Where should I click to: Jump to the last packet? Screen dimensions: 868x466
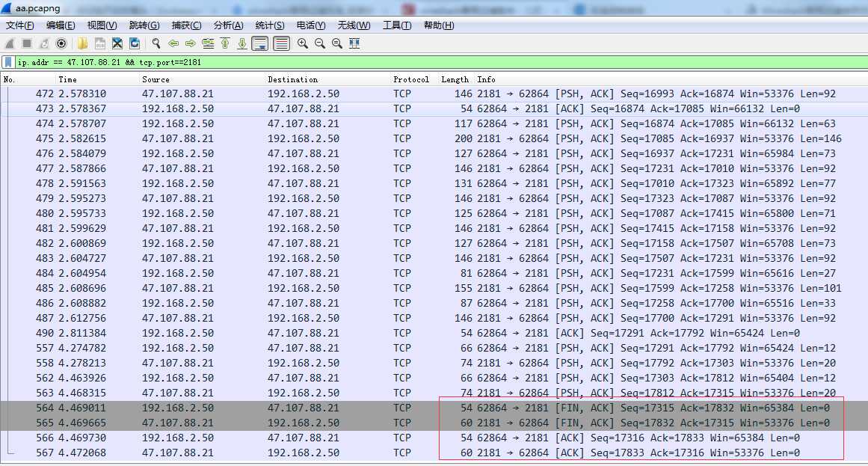(242, 43)
